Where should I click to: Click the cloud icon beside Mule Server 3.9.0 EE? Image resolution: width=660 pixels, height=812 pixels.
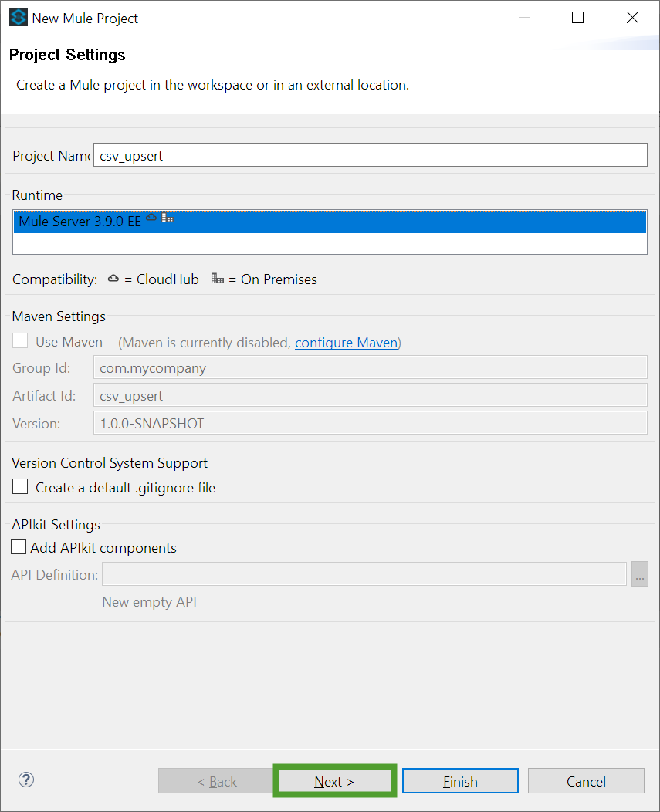pos(151,218)
